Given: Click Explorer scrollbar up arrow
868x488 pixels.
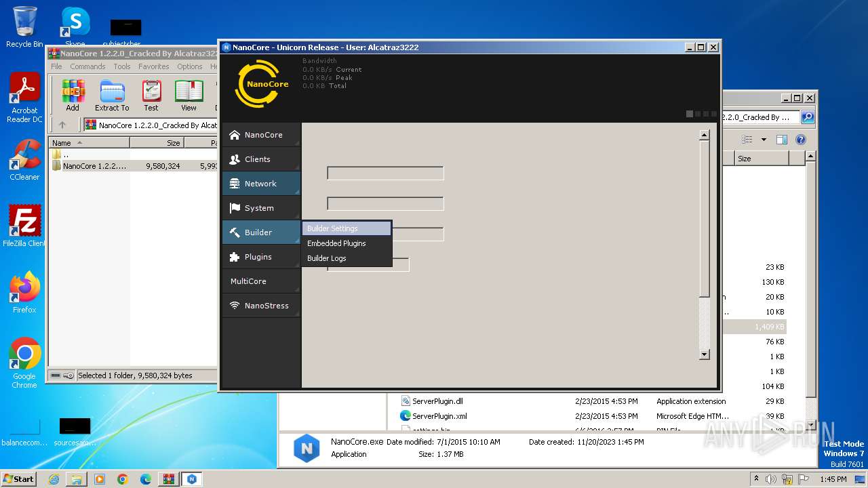Looking at the screenshot, I should [810, 157].
